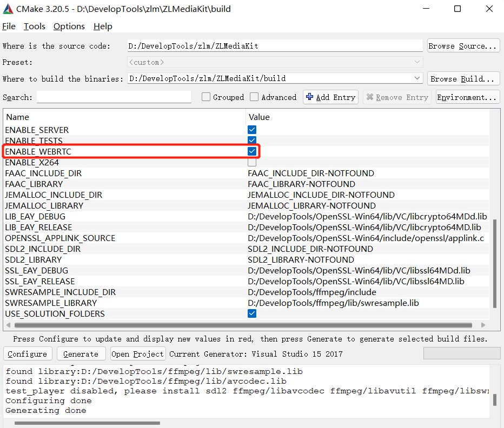Image resolution: width=504 pixels, height=428 pixels.
Task: Select the SWRESAMPLE_INCLUDE_DIR name cell
Action: [x=60, y=292]
